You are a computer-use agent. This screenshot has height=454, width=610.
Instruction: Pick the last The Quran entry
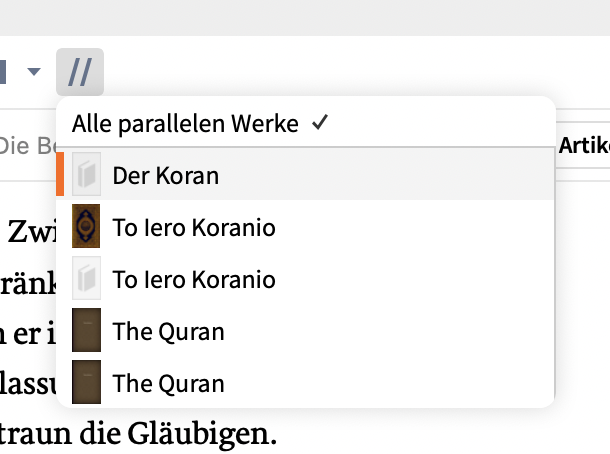click(305, 382)
